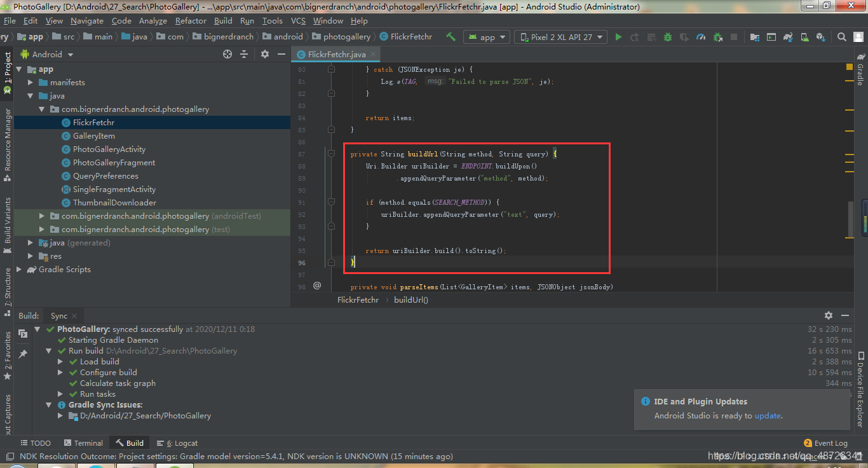Run the app with the green play icon
868x468 pixels.
[618, 37]
